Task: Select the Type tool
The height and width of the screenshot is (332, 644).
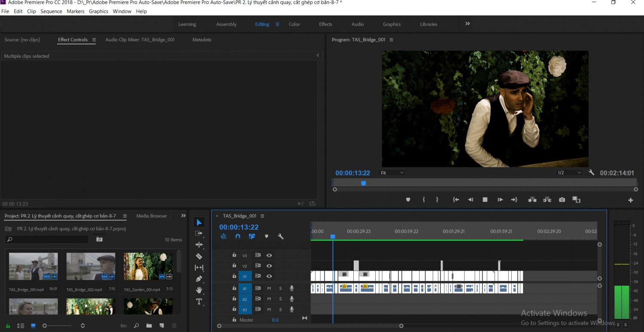Action: point(199,302)
